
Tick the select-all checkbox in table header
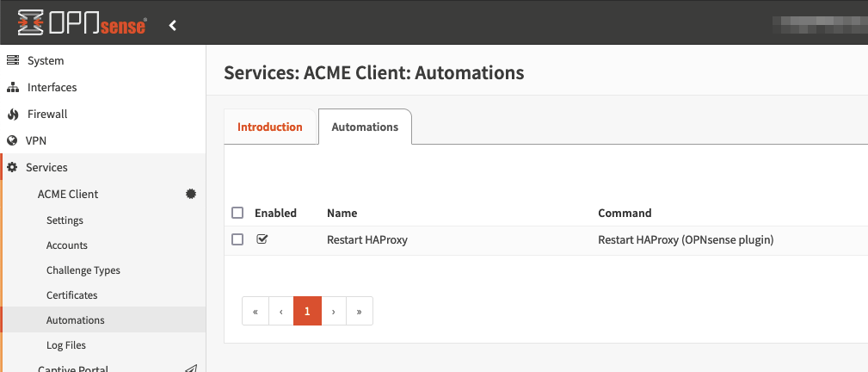point(237,213)
